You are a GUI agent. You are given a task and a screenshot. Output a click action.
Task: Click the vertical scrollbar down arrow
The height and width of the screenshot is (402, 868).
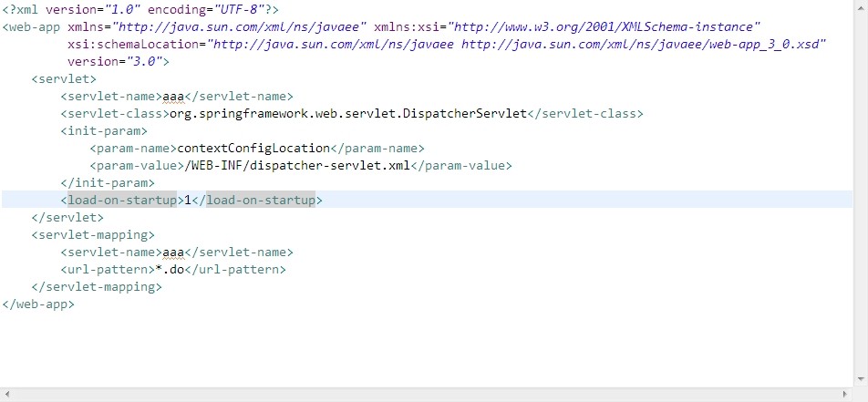tap(861, 379)
